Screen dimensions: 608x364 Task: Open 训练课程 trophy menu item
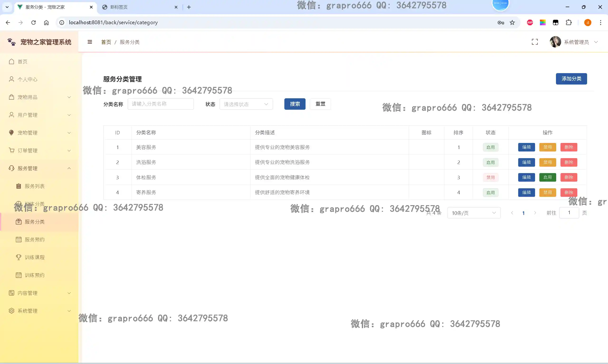click(x=34, y=257)
